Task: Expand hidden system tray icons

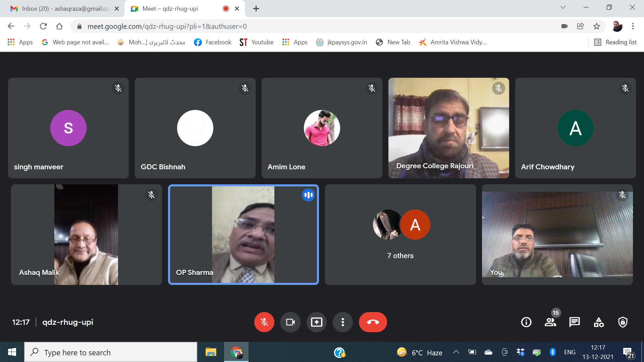Action: [456, 352]
